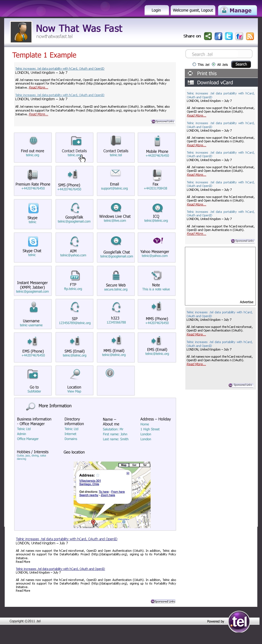Click the EMS (Phone) tile icon
The width and height of the screenshot is (262, 644).
click(x=33, y=341)
